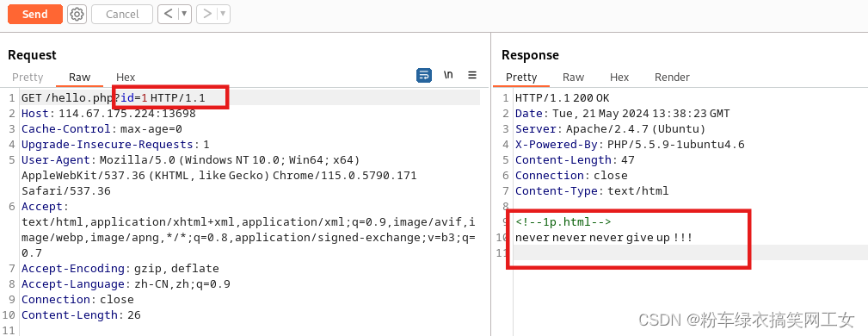The height and width of the screenshot is (336, 868).
Task: Click the Safari/537.36 text in User-Agent
Action: (66, 191)
